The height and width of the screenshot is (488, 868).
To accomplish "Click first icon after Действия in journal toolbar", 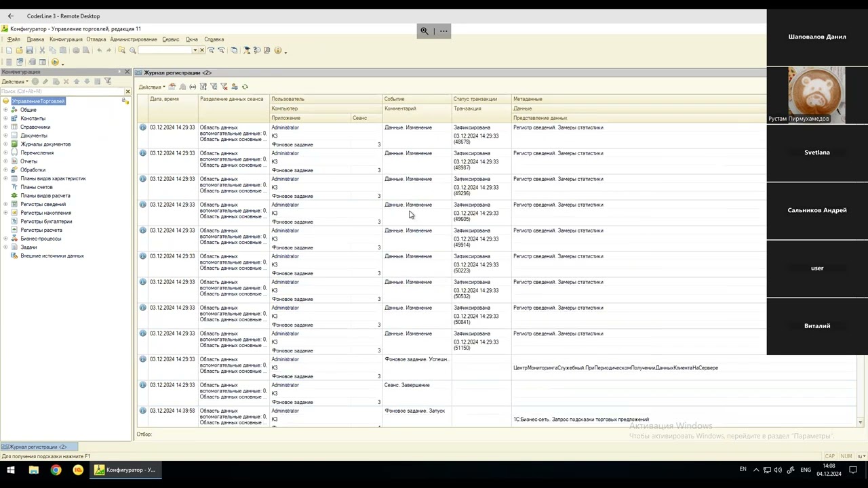I will pyautogui.click(x=172, y=87).
